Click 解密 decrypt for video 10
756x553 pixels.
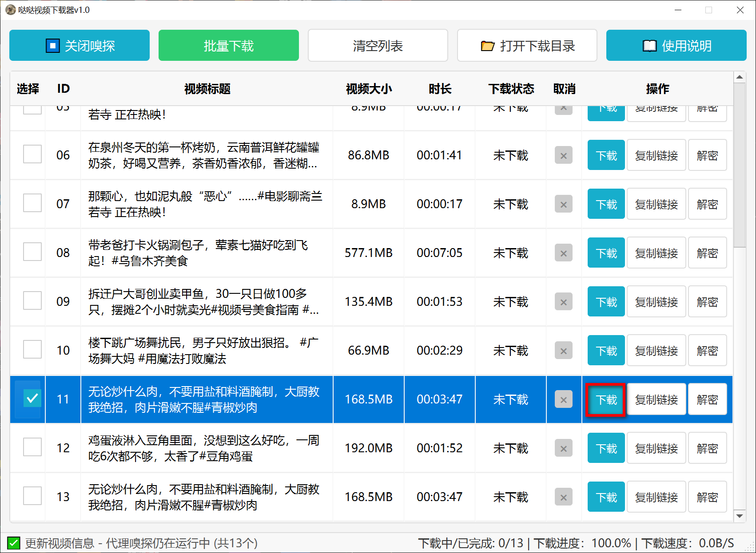pos(708,351)
